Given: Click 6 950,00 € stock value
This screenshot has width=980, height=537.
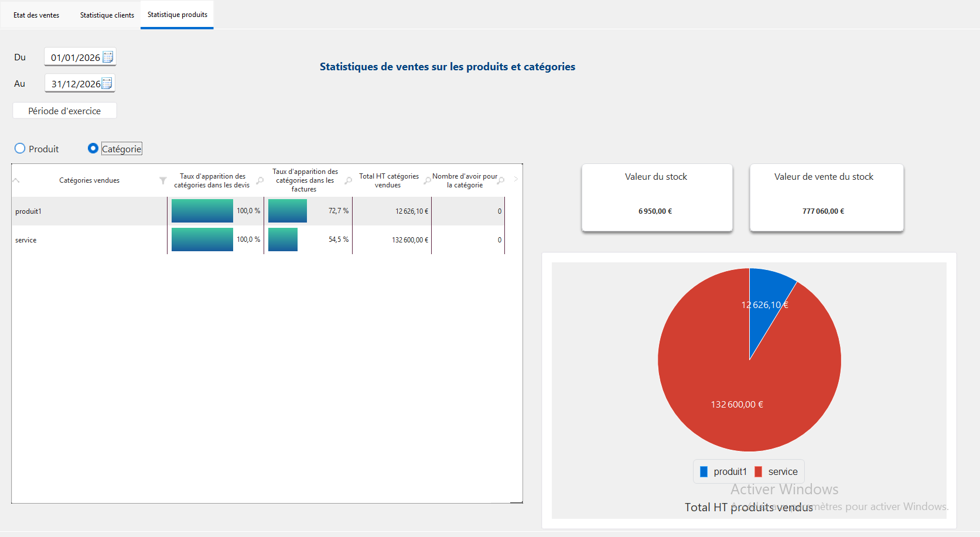Looking at the screenshot, I should pyautogui.click(x=655, y=211).
